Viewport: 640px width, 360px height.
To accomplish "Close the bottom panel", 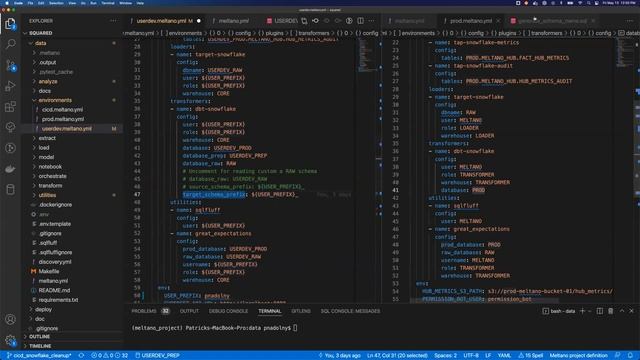I will click(631, 311).
